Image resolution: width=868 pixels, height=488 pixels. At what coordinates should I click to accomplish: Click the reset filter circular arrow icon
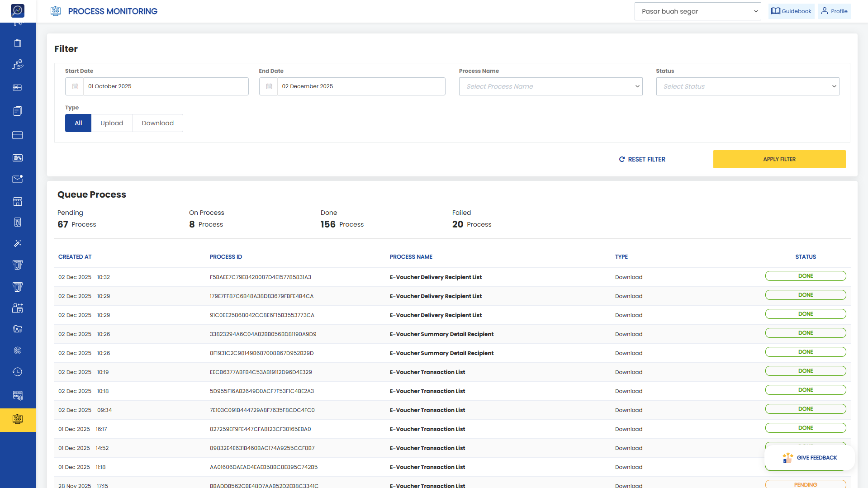(x=622, y=159)
